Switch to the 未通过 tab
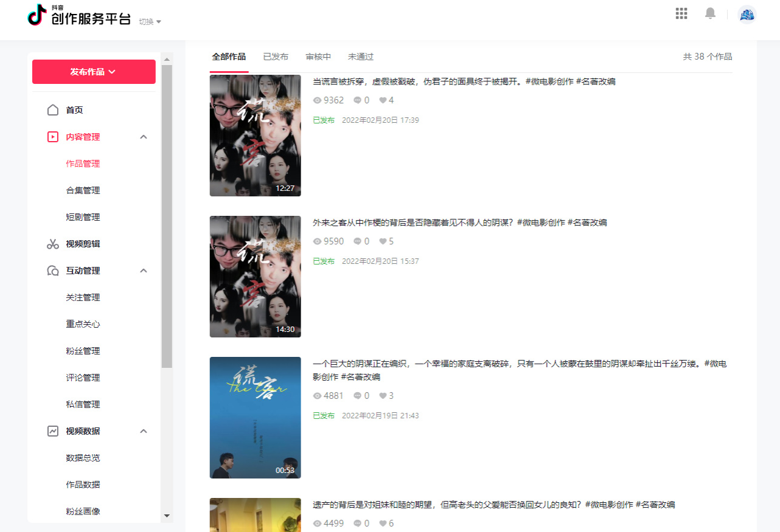780x532 pixels. [x=361, y=57]
